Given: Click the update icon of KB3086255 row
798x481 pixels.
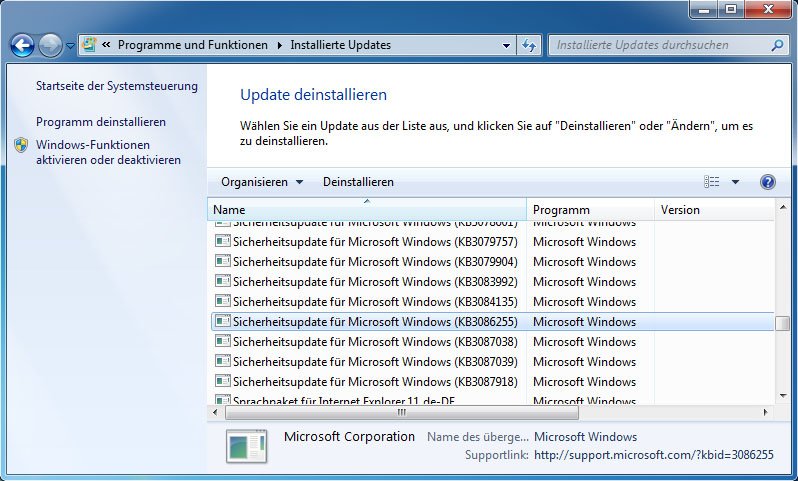Looking at the screenshot, I should coord(222,321).
